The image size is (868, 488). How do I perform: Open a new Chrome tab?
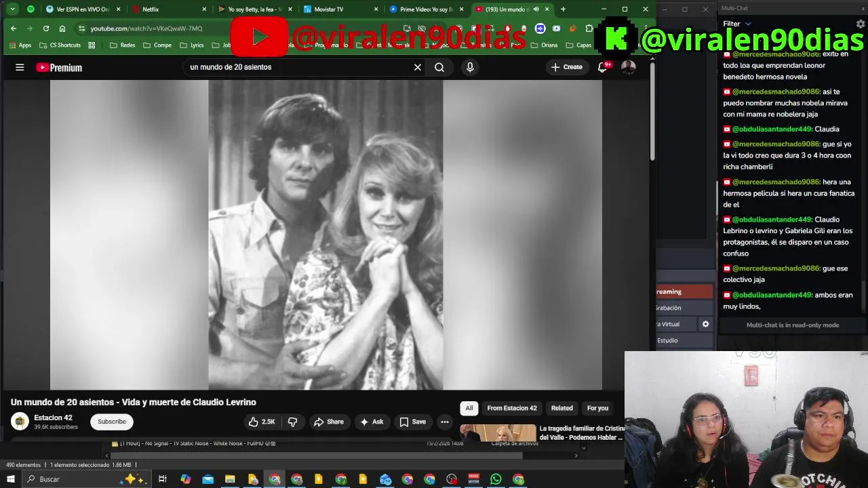(x=563, y=9)
